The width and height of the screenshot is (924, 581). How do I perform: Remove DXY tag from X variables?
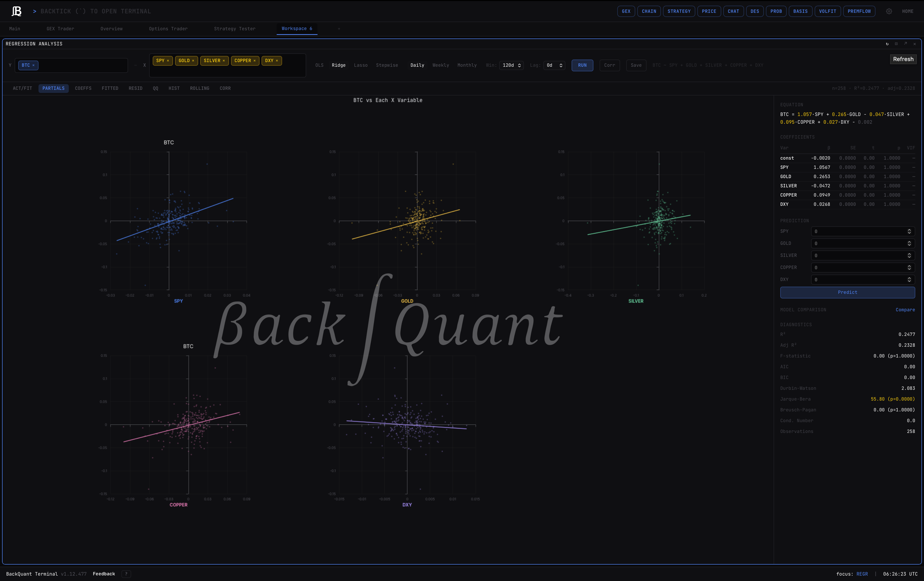point(277,61)
